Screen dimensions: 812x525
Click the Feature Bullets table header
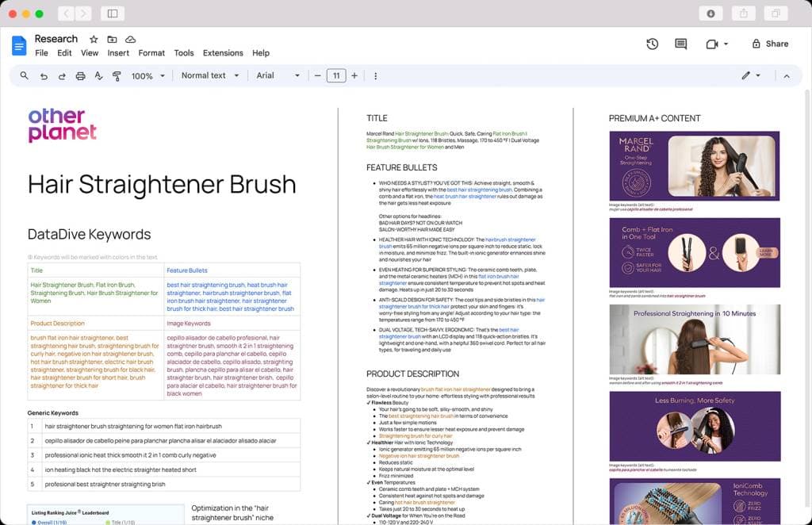[187, 270]
